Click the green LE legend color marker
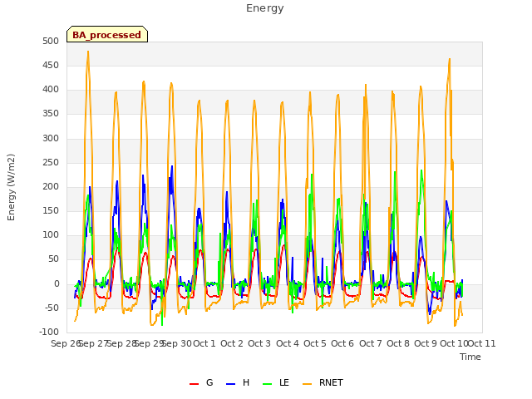Viewport: 532px width, 399px height. coord(268,384)
